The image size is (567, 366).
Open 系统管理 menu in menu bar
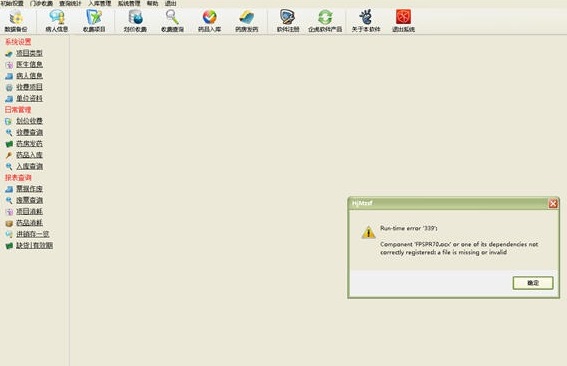pyautogui.click(x=129, y=4)
